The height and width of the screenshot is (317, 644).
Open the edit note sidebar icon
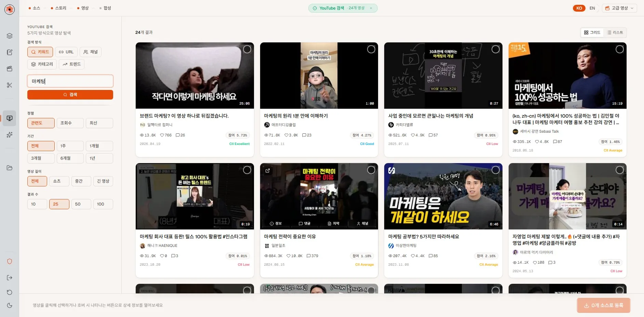[10, 52]
